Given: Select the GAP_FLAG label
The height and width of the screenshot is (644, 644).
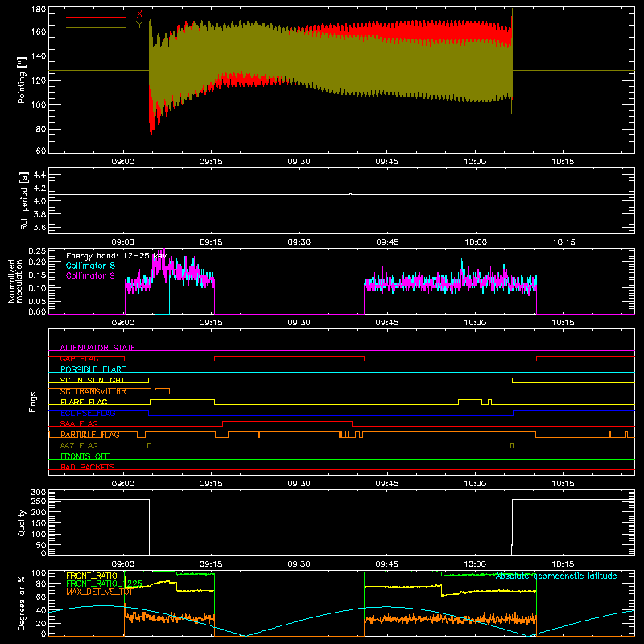Looking at the screenshot, I should coord(79,358).
